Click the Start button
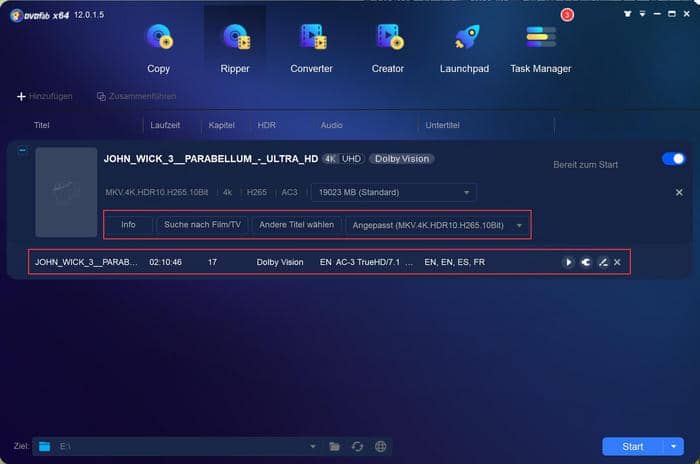The image size is (700, 464). (x=633, y=447)
